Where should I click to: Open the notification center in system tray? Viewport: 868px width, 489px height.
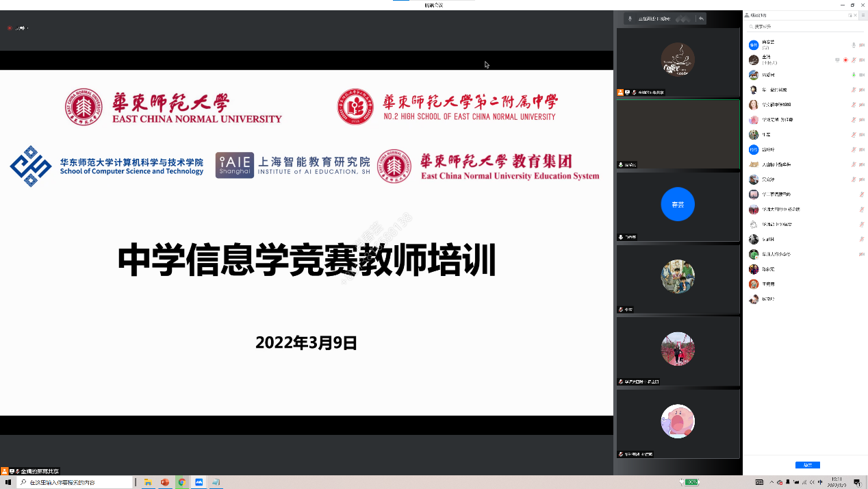coord(856,482)
